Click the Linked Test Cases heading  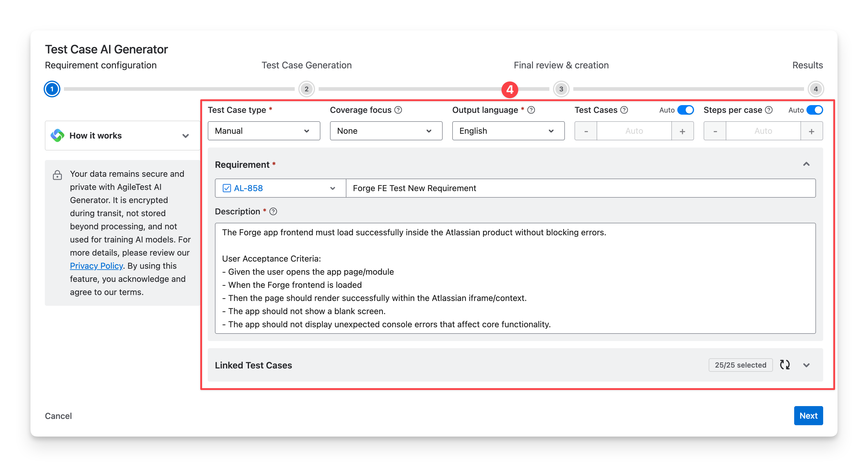point(253,365)
